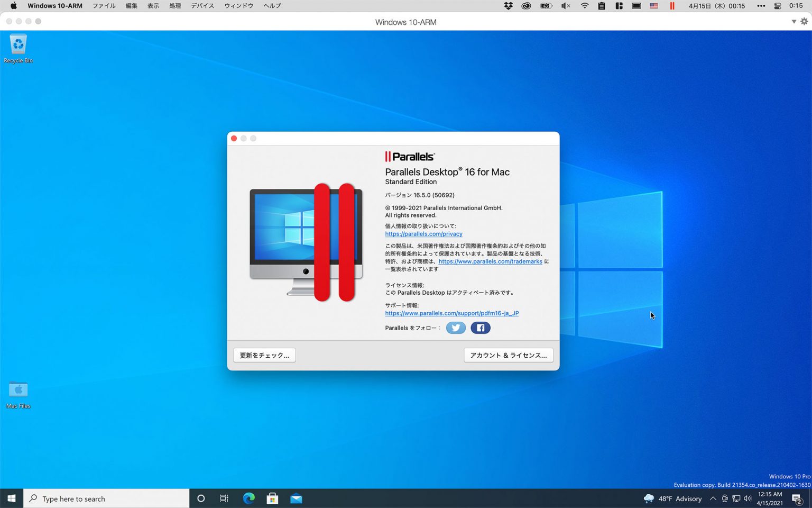Click the battery status icon

click(546, 6)
